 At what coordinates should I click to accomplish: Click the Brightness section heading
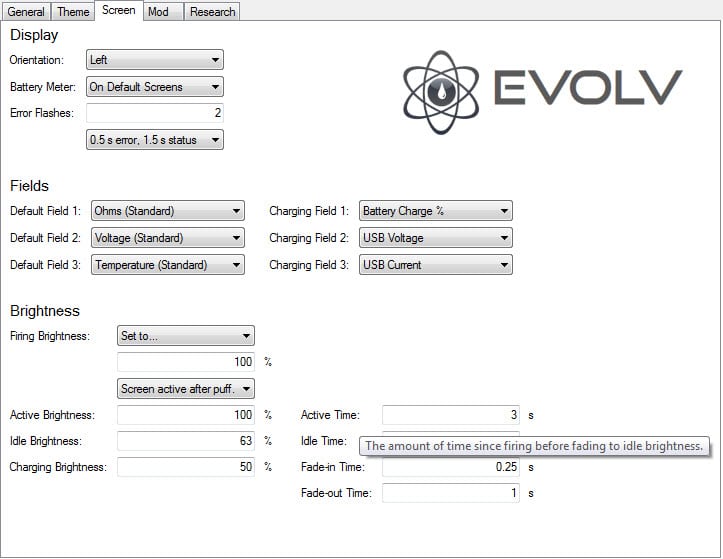tap(45, 311)
